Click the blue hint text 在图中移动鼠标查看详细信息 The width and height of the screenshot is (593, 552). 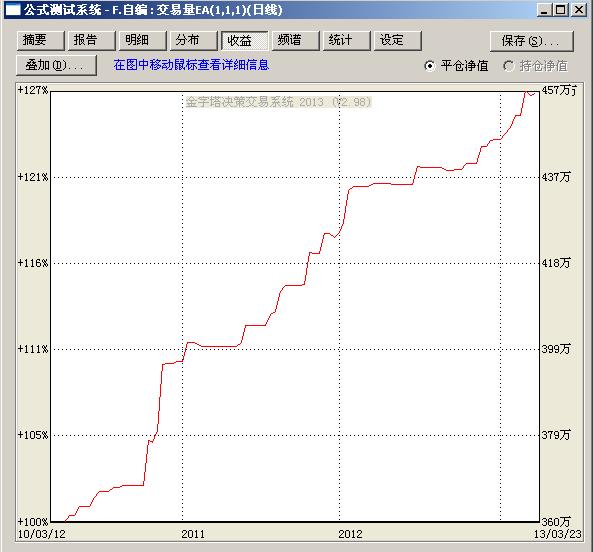191,65
